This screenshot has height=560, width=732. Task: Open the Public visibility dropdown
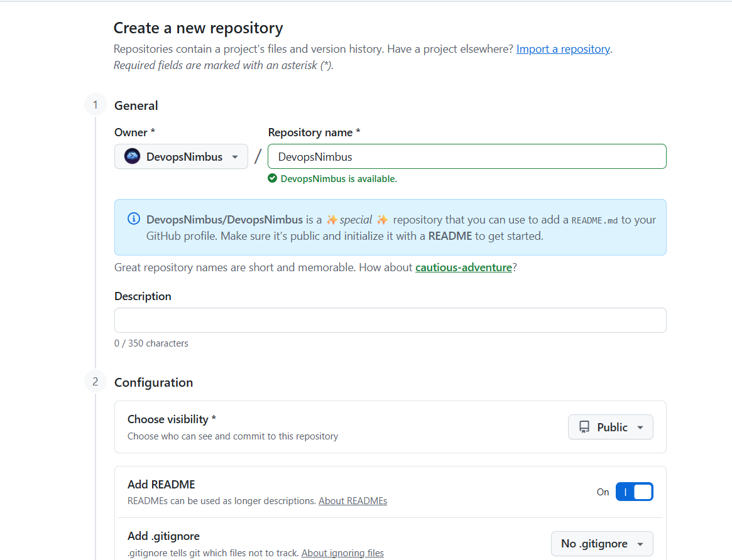pyautogui.click(x=610, y=427)
